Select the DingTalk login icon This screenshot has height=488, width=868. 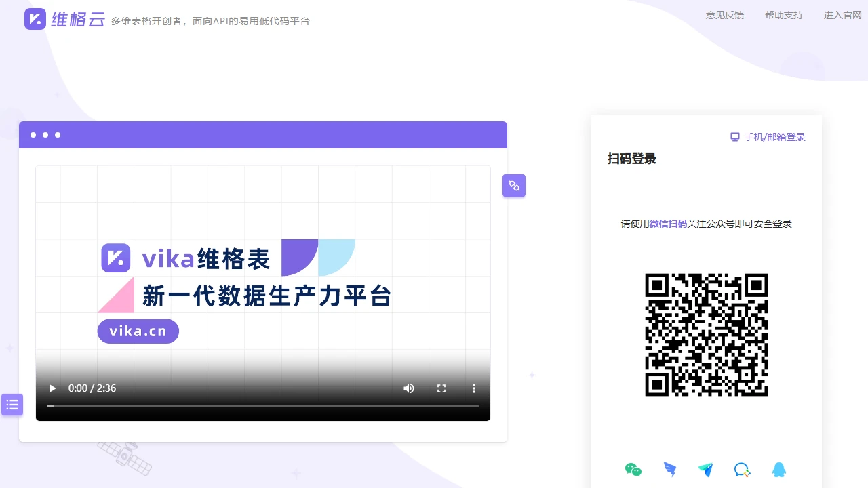point(670,469)
